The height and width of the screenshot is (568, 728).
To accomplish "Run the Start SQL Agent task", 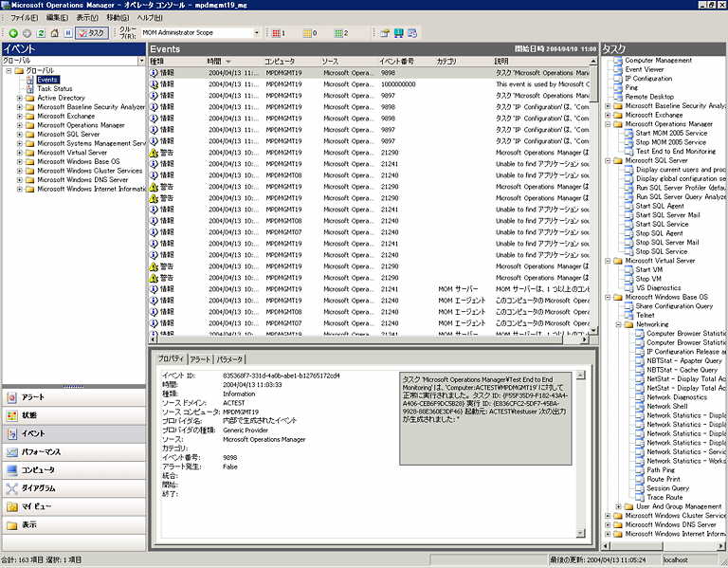I will [x=660, y=206].
